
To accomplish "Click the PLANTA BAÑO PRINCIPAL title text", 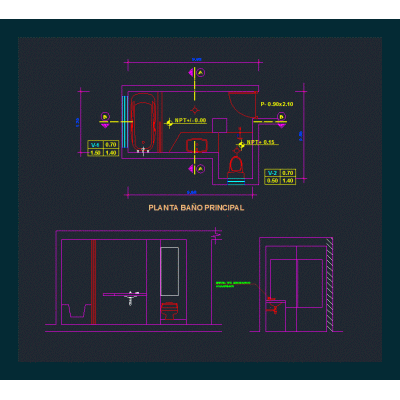I will pyautogui.click(x=196, y=208).
